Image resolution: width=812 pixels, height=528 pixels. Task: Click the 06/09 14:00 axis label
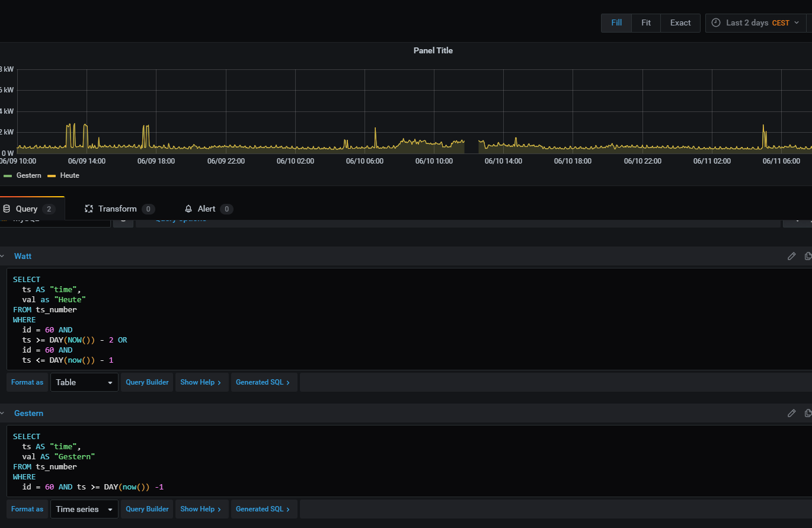87,161
